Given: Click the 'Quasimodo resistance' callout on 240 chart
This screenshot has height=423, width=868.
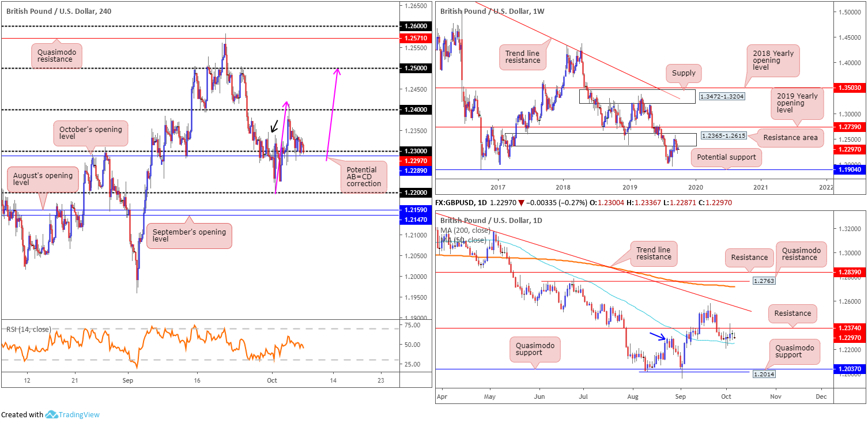Looking at the screenshot, I should point(56,56).
